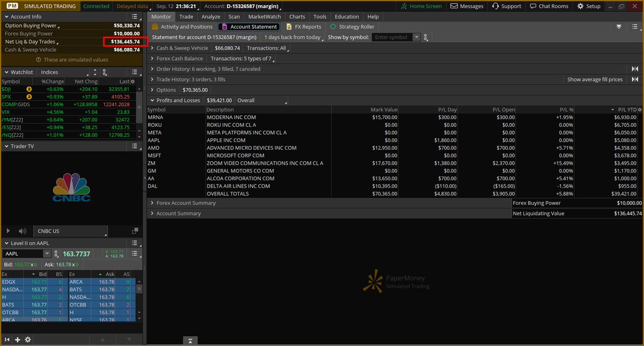Collapse the Watchlist gadget
The height and width of the screenshot is (346, 644).
[6, 72]
